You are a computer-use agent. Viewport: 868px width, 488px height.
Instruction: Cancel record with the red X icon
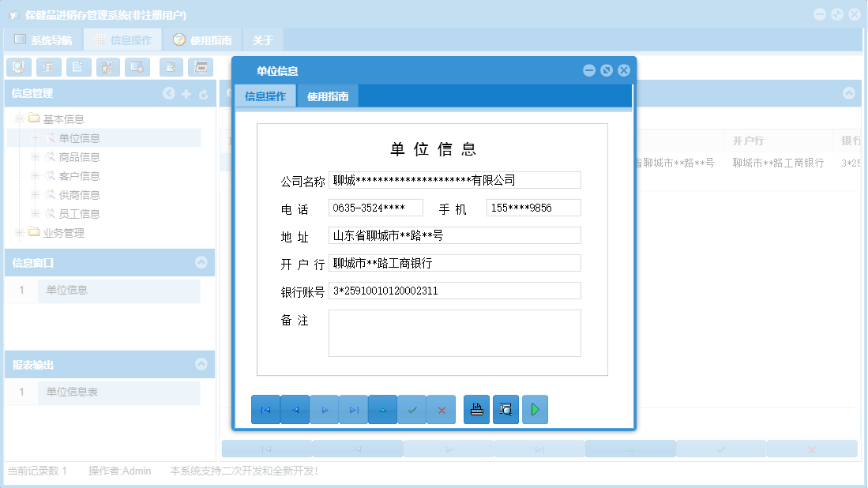[441, 409]
